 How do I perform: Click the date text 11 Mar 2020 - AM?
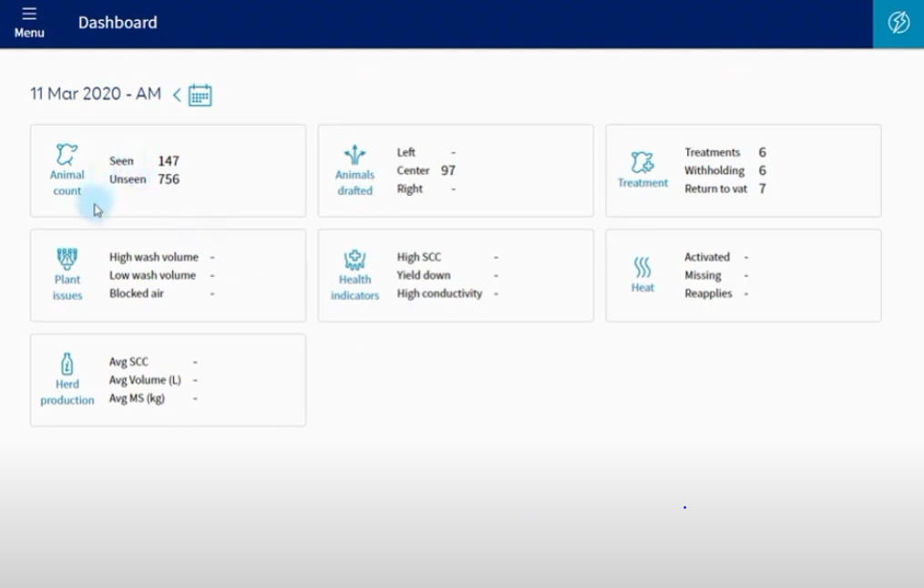tap(96, 94)
